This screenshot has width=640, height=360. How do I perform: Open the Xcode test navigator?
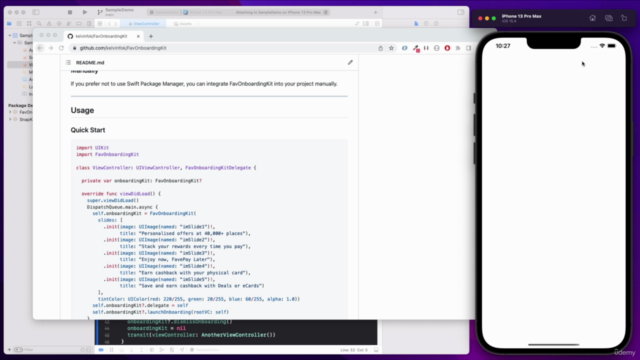59,24
